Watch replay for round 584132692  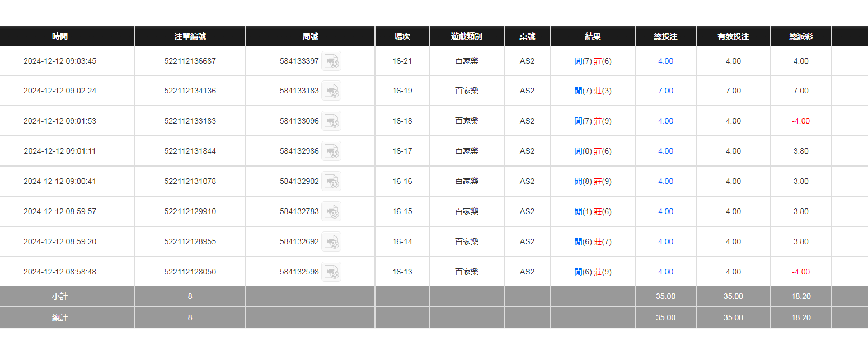coord(331,241)
